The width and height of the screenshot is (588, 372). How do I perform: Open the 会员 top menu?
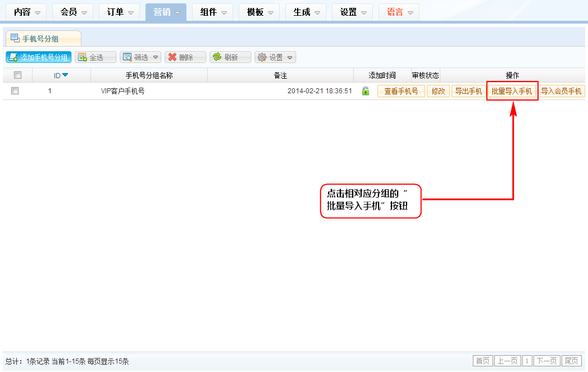pyautogui.click(x=72, y=12)
